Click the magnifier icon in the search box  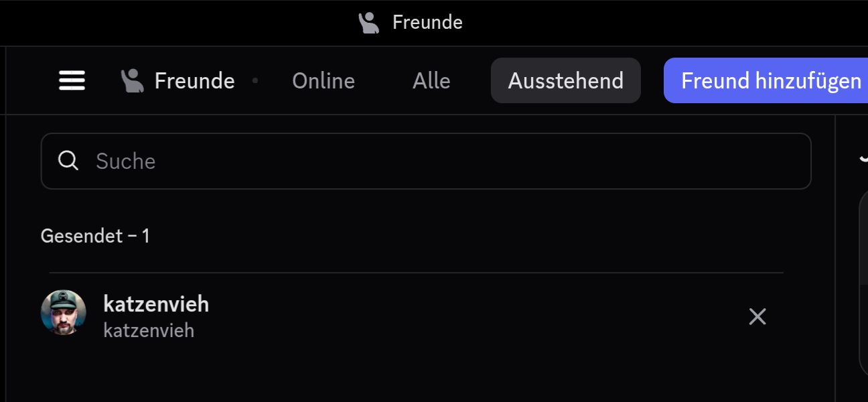(68, 161)
